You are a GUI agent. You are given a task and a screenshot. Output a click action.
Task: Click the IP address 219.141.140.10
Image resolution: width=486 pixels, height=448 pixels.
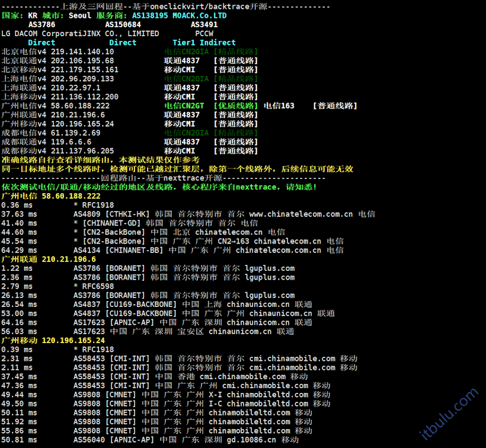[x=82, y=52]
